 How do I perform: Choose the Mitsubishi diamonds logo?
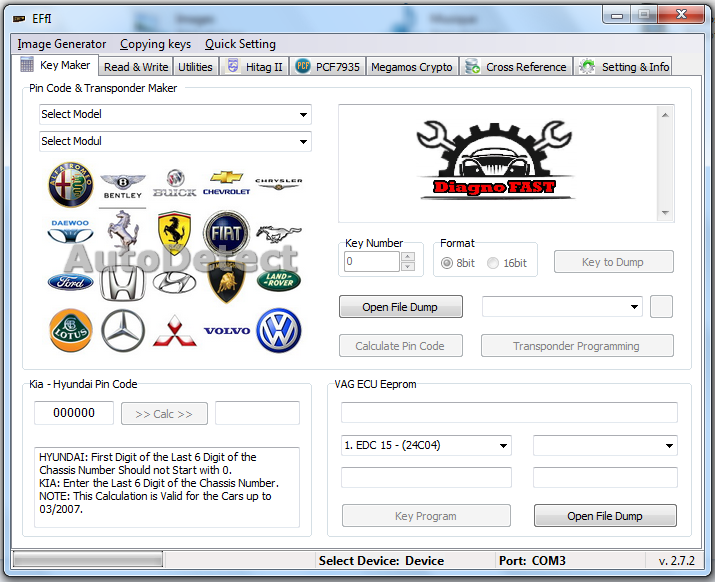(x=175, y=331)
